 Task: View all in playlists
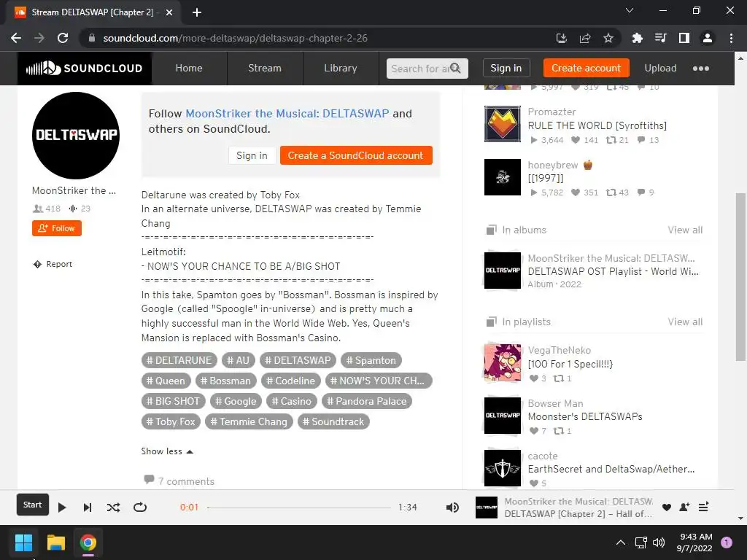(x=685, y=322)
